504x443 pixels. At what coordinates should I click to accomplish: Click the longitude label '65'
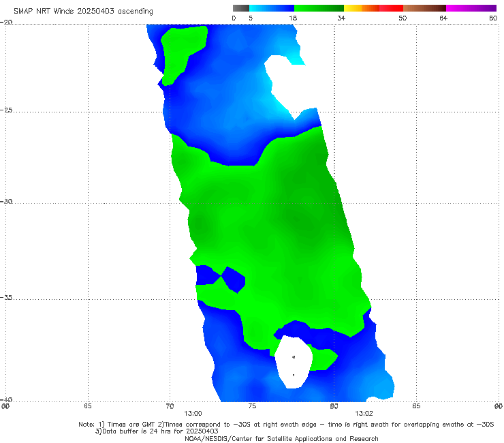88,406
